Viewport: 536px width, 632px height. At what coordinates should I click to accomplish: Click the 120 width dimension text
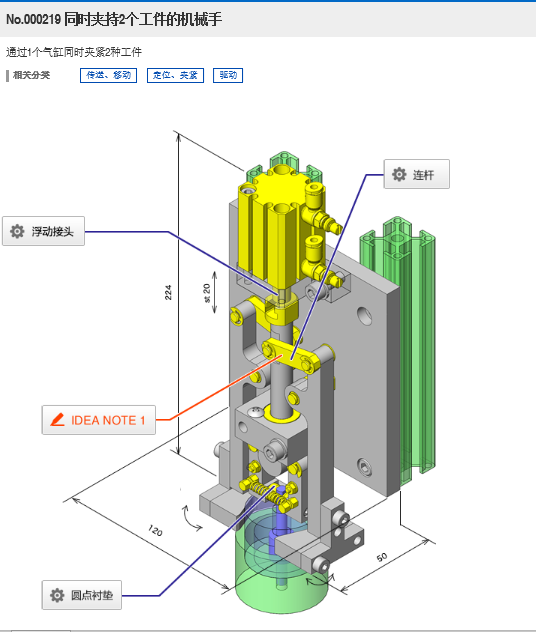point(156,530)
